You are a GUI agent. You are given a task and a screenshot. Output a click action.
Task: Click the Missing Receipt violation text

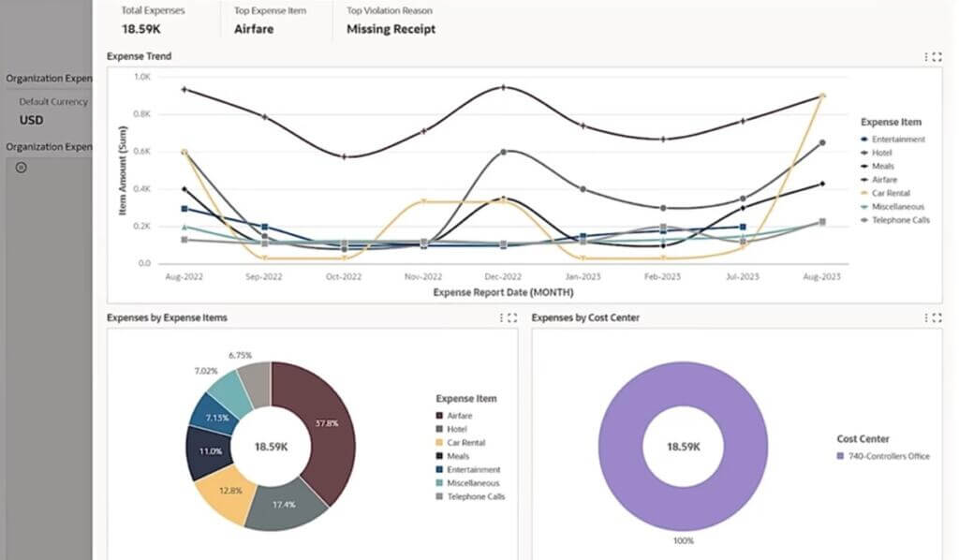point(390,29)
